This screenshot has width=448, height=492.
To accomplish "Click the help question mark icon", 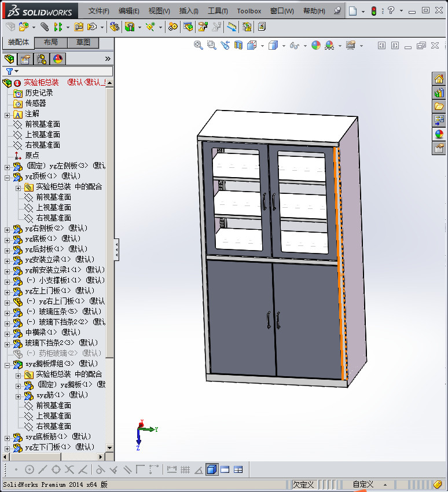I will [x=391, y=10].
